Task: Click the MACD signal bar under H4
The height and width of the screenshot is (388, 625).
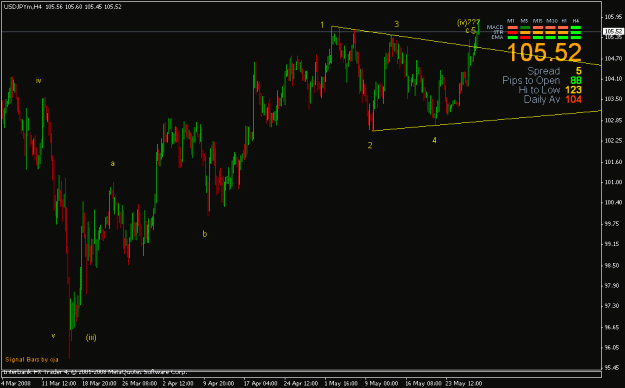Action: pyautogui.click(x=576, y=28)
